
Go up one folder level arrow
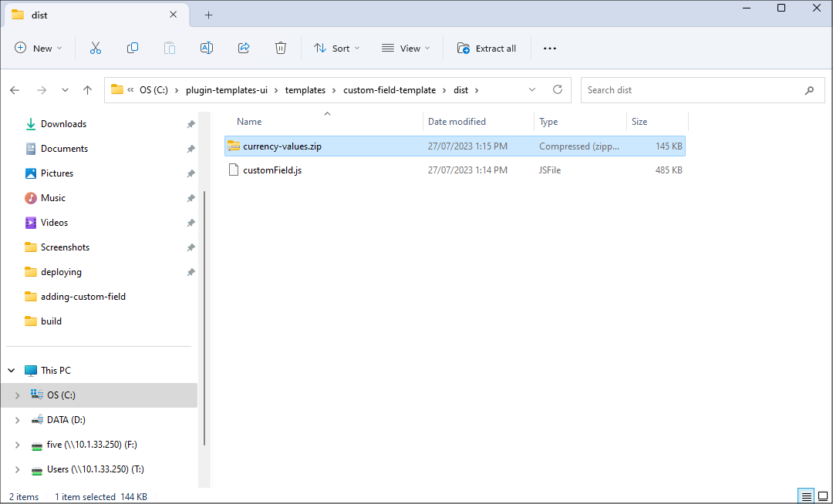88,90
